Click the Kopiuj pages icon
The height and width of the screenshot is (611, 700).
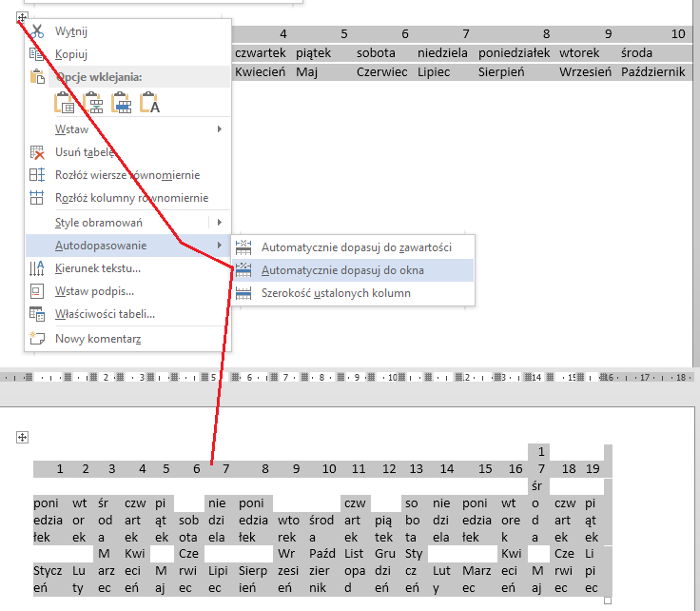(x=36, y=54)
